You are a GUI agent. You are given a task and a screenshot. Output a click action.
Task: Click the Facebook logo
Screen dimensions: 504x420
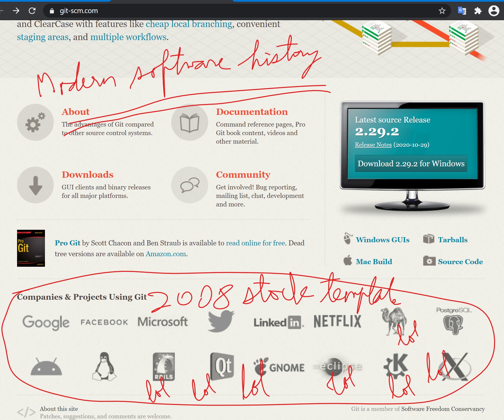104,322
